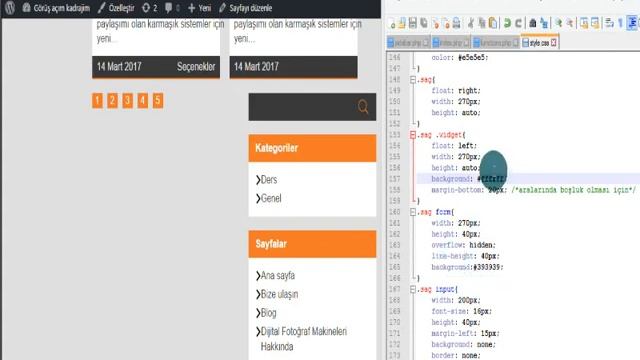The height and width of the screenshot is (360, 640).
Task: Go to pagination page 3
Action: [x=127, y=100]
